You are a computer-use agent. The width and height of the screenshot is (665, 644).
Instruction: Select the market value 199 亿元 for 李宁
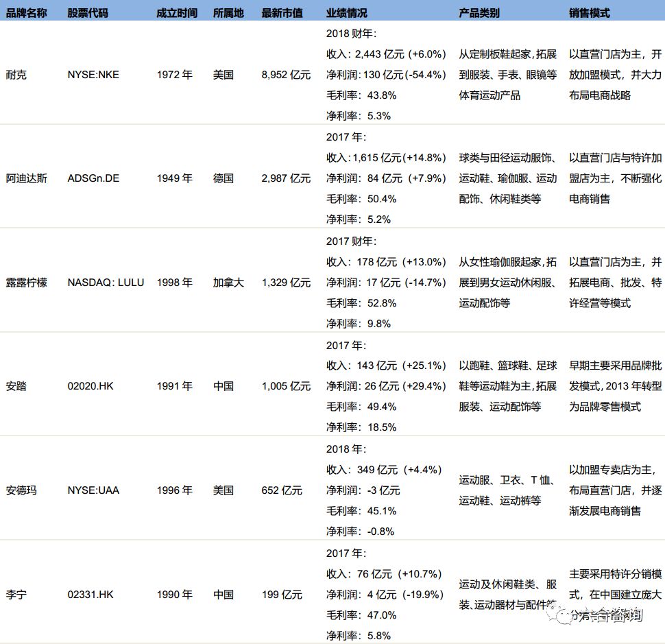point(281,594)
